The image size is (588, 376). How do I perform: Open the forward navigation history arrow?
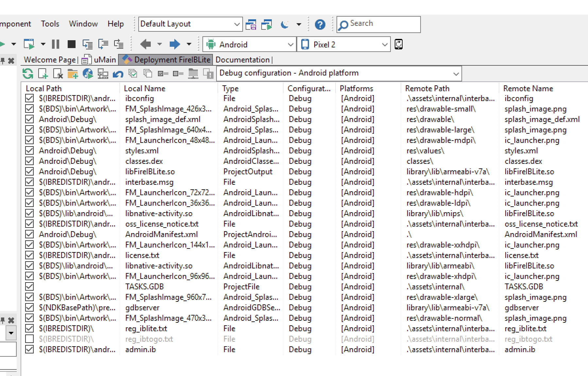(189, 44)
